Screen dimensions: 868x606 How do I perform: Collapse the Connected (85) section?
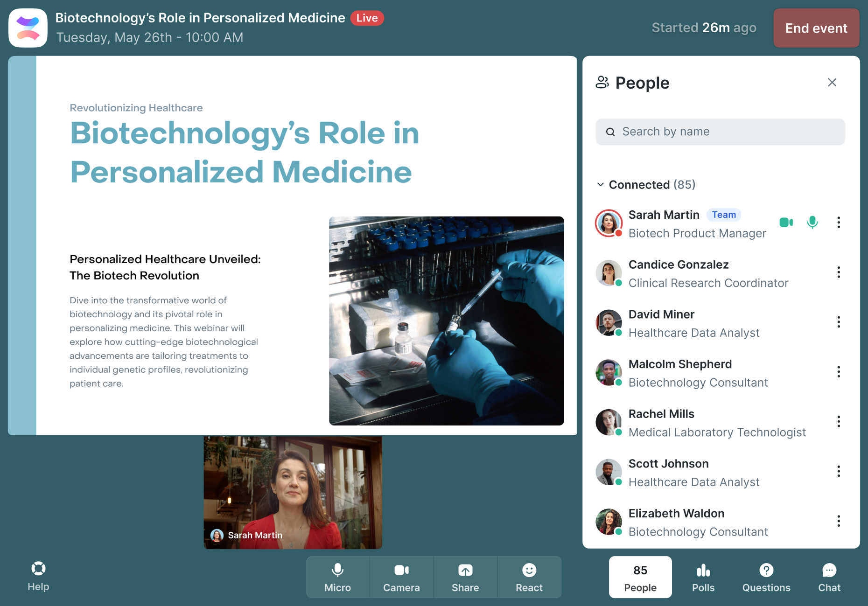[x=601, y=185]
